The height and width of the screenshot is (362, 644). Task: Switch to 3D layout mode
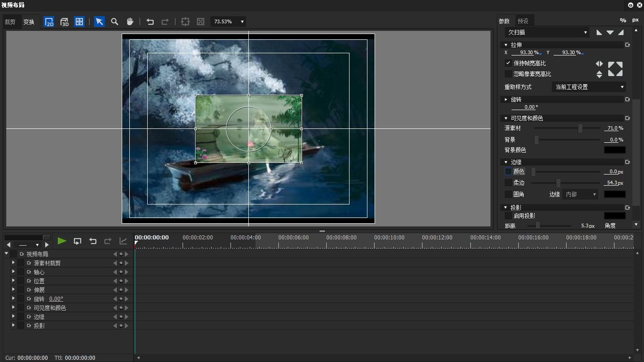[x=64, y=22]
